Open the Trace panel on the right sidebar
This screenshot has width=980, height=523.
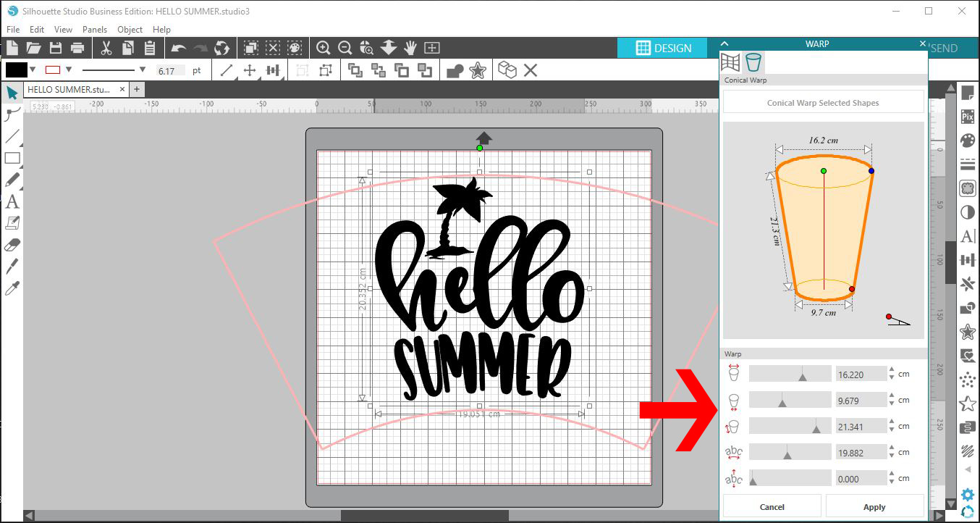pos(967,188)
